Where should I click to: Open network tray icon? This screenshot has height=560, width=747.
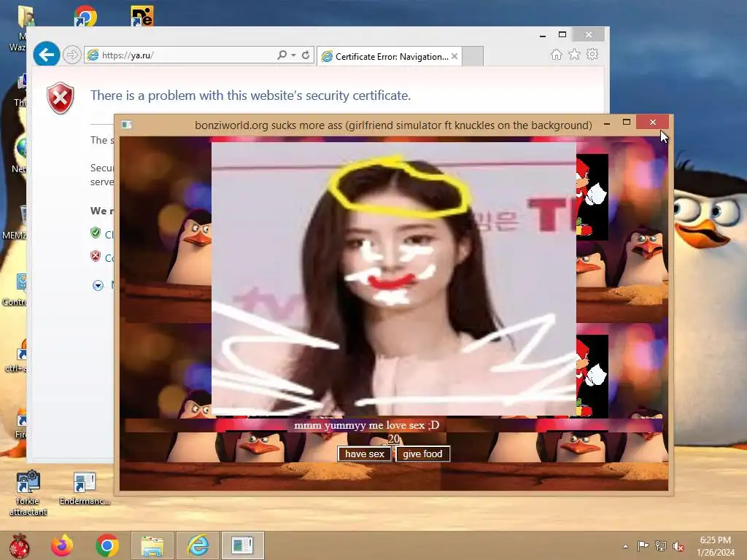661,546
